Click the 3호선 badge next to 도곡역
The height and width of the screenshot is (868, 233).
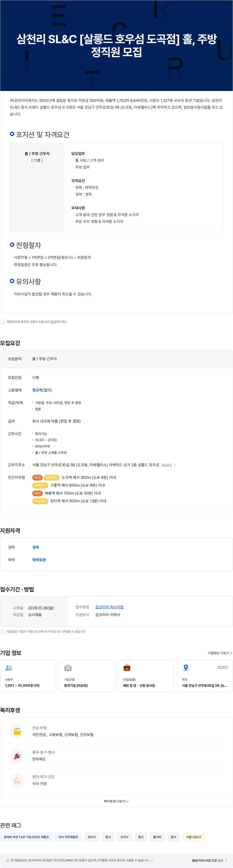pos(37,477)
